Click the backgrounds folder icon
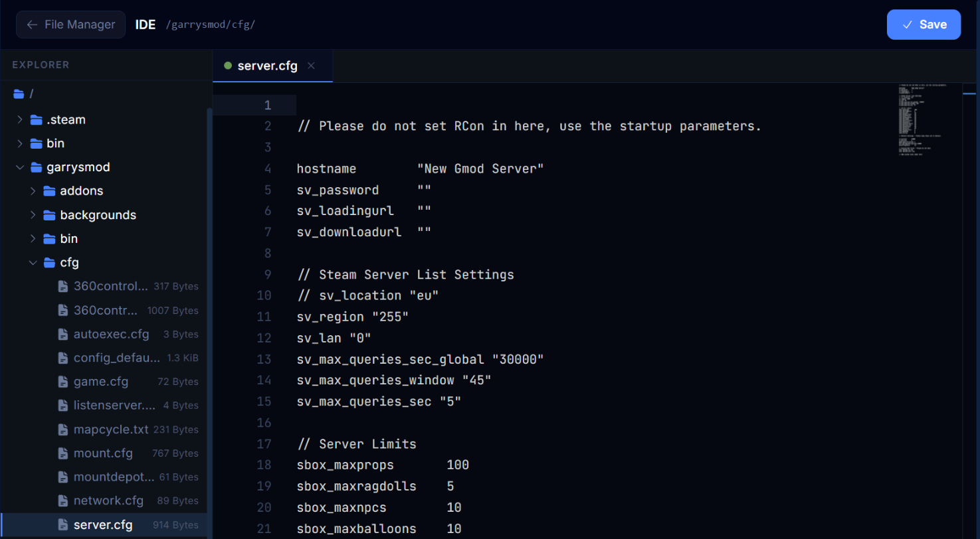 (x=49, y=215)
